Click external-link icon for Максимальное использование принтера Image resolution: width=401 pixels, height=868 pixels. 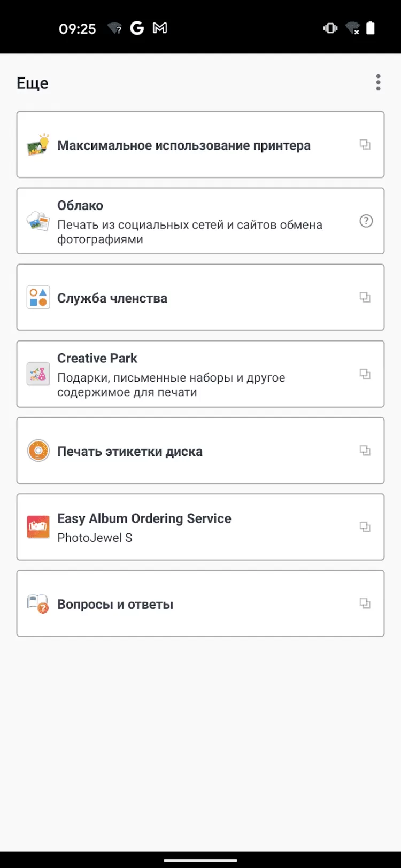point(365,144)
